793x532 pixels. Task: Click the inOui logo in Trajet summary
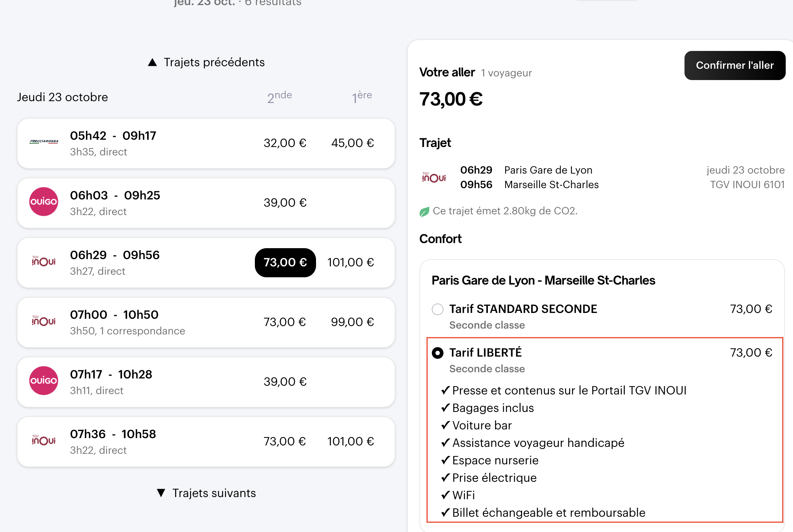[434, 177]
